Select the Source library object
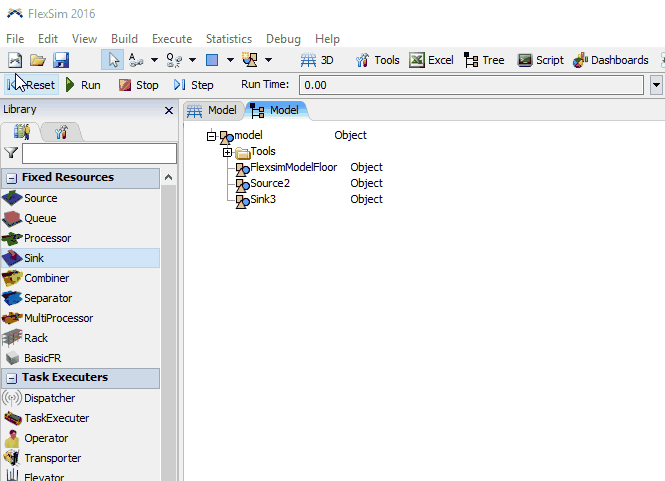This screenshot has width=665, height=481. [81, 198]
